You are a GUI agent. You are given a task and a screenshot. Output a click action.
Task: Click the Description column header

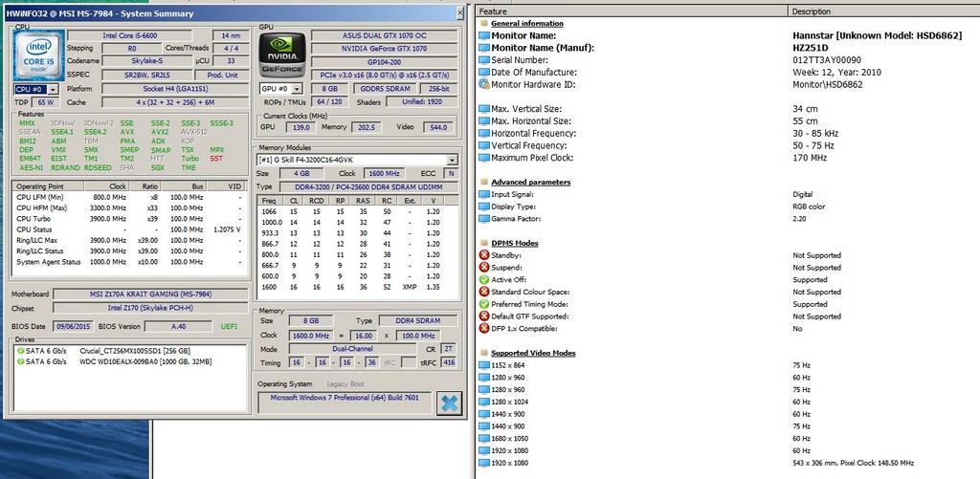[880, 11]
